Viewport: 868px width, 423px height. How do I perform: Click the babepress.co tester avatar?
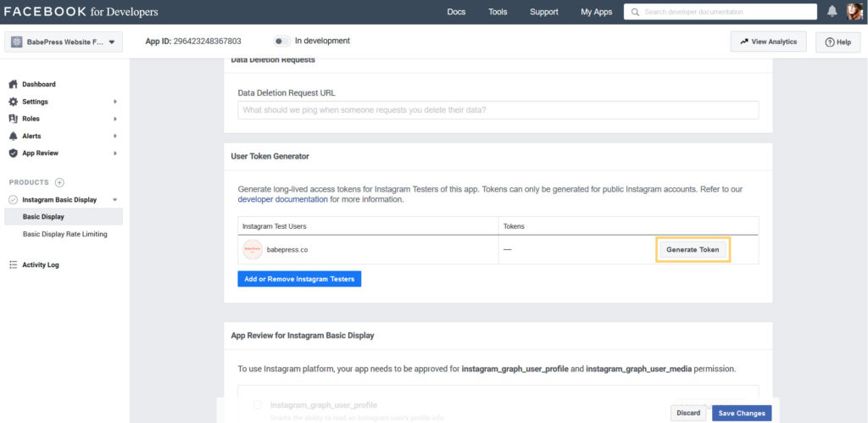(252, 250)
